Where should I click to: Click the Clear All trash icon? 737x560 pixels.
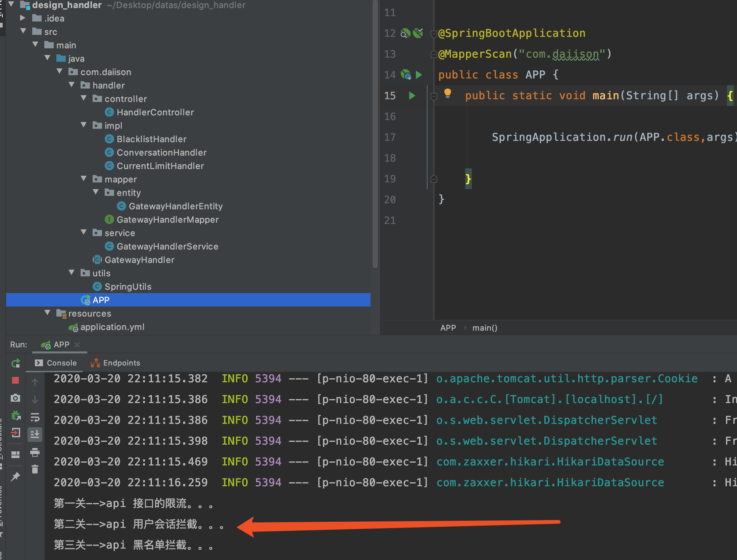(35, 469)
